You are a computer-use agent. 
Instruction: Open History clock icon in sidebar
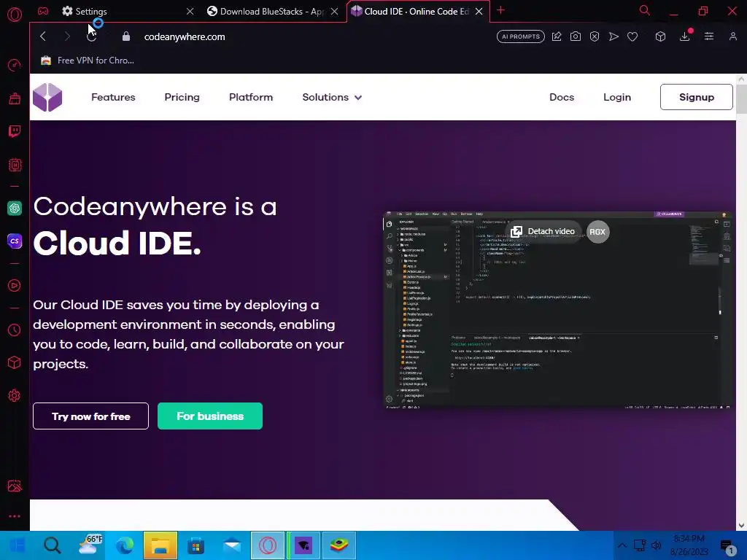coord(15,330)
